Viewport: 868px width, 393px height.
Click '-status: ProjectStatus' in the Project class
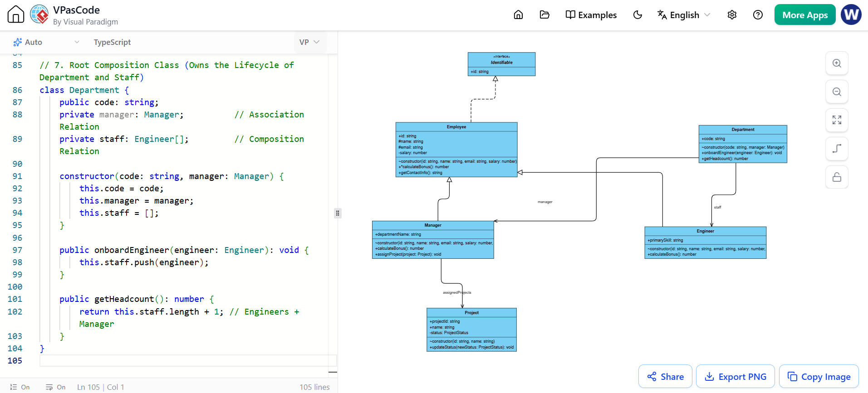[x=449, y=333]
